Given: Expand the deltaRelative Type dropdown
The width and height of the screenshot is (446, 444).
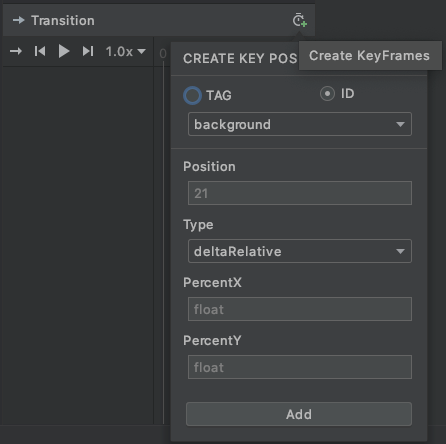Looking at the screenshot, I should [300, 251].
